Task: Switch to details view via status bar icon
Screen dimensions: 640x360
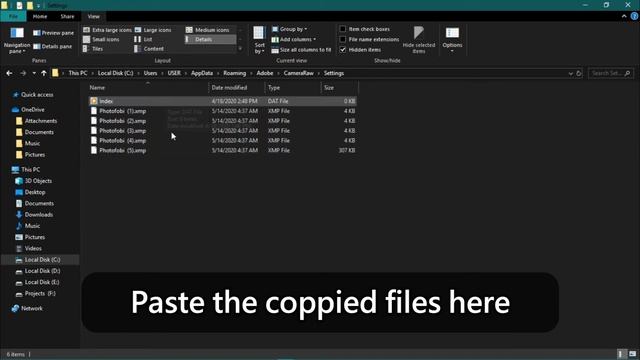Action: point(621,354)
